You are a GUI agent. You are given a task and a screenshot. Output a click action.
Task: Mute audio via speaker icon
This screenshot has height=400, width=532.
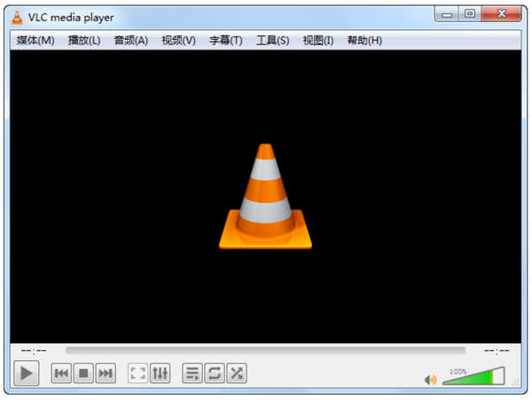pos(431,380)
